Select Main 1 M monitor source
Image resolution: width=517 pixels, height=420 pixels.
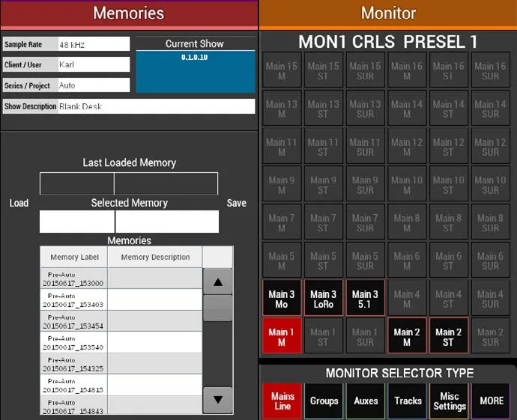coord(282,335)
